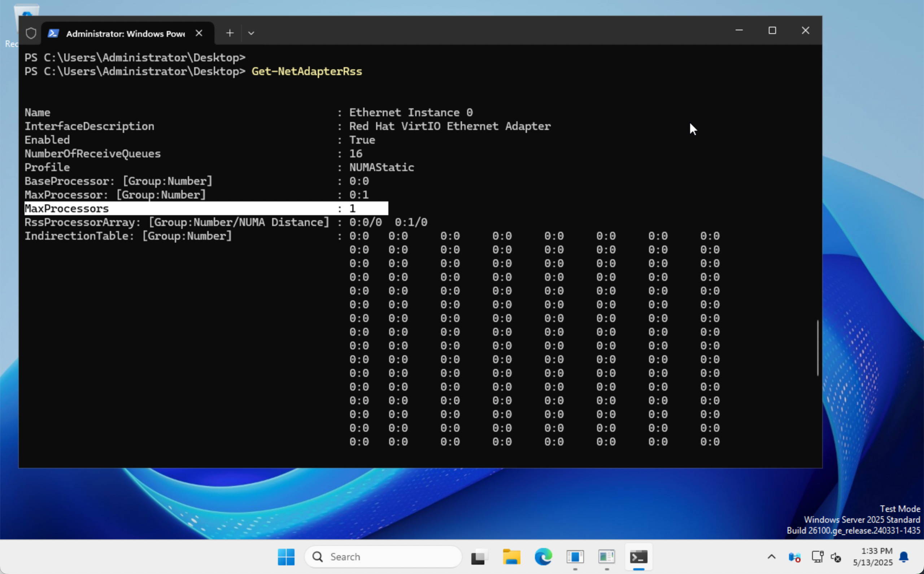This screenshot has width=924, height=574.
Task: Launch File Explorer from taskbar
Action: click(511, 557)
